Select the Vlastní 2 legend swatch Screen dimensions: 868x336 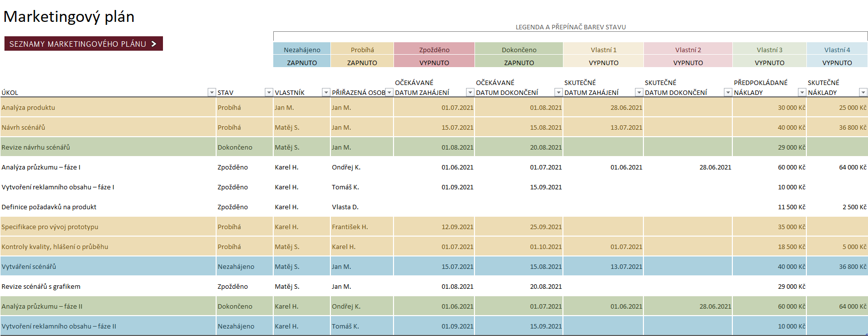(688, 49)
